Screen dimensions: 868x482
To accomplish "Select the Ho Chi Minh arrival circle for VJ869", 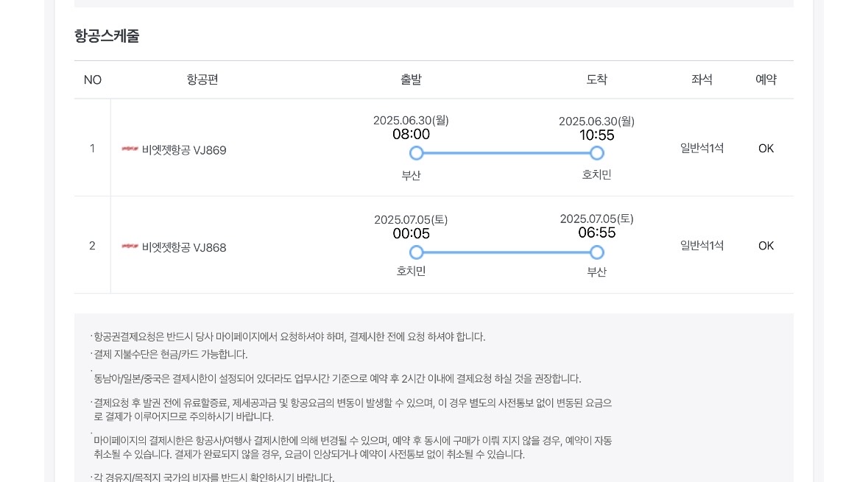I will (x=597, y=153).
